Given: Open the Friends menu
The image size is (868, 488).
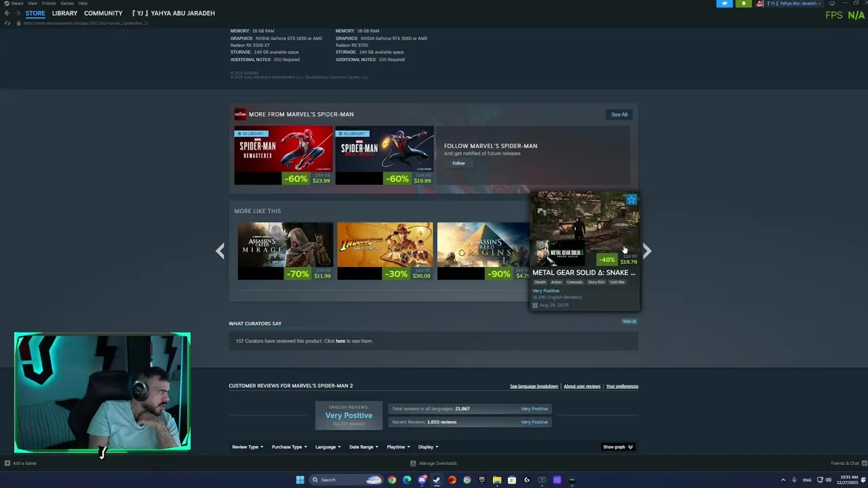Looking at the screenshot, I should 49,3.
